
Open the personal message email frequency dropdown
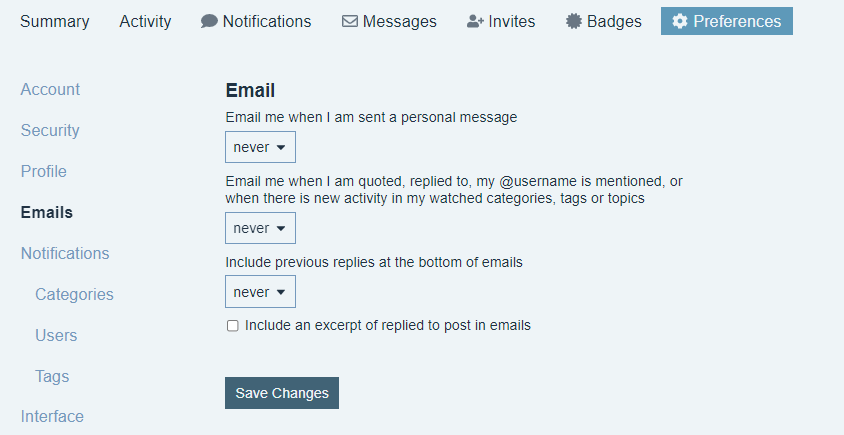[x=260, y=147]
